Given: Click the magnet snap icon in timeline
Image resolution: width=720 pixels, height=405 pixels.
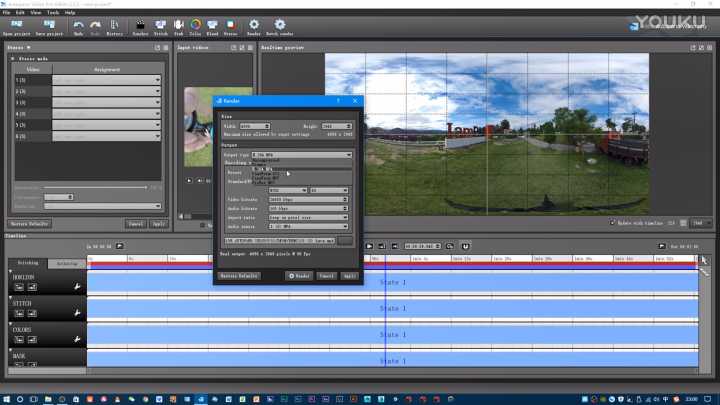Looking at the screenshot, I should tap(465, 246).
